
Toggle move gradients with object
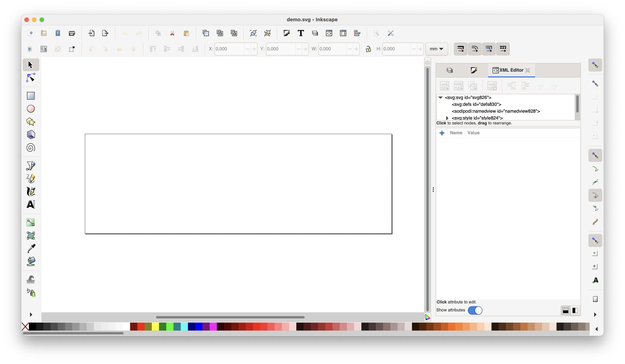[489, 49]
